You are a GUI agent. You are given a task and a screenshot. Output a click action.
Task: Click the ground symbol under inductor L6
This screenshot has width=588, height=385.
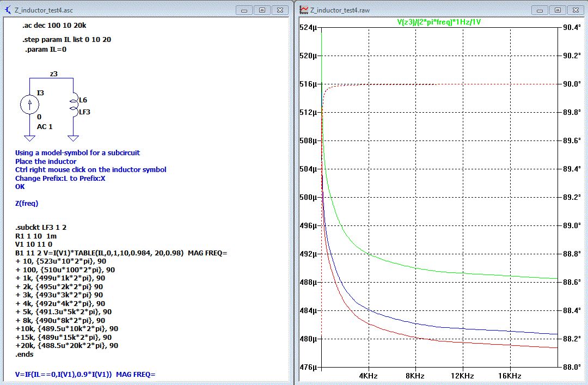click(73, 138)
